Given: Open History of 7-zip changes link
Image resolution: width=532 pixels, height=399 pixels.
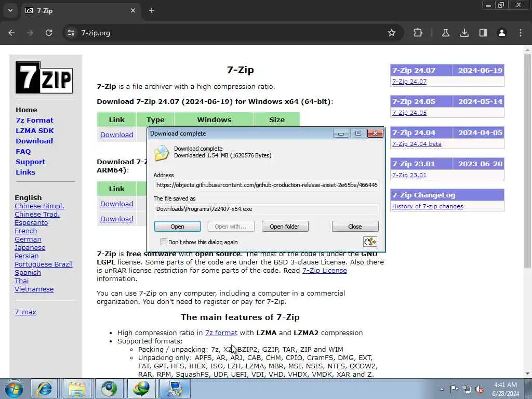Looking at the screenshot, I should click(428, 206).
